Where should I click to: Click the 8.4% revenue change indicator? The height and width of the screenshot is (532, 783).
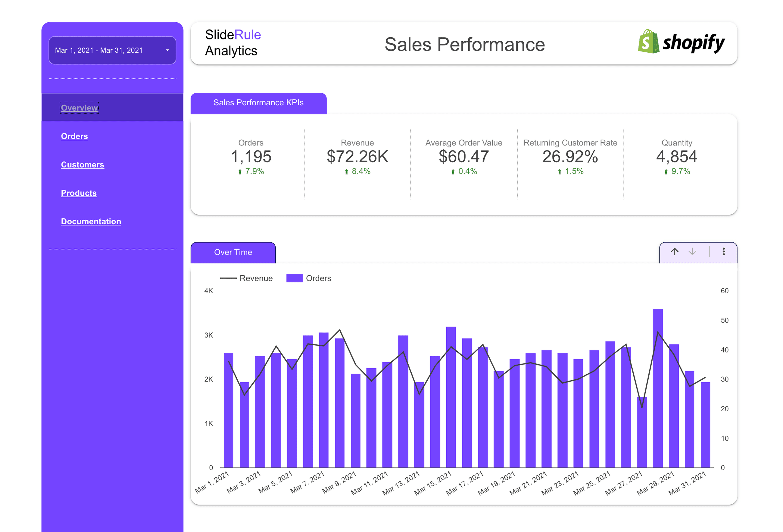click(x=357, y=172)
